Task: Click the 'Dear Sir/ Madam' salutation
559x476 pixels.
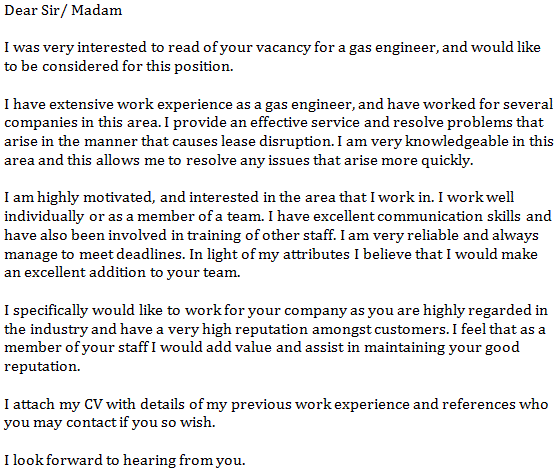Action: pos(63,10)
